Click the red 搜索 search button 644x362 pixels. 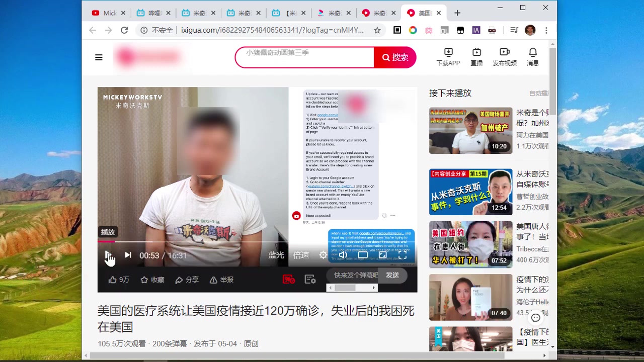pyautogui.click(x=395, y=57)
